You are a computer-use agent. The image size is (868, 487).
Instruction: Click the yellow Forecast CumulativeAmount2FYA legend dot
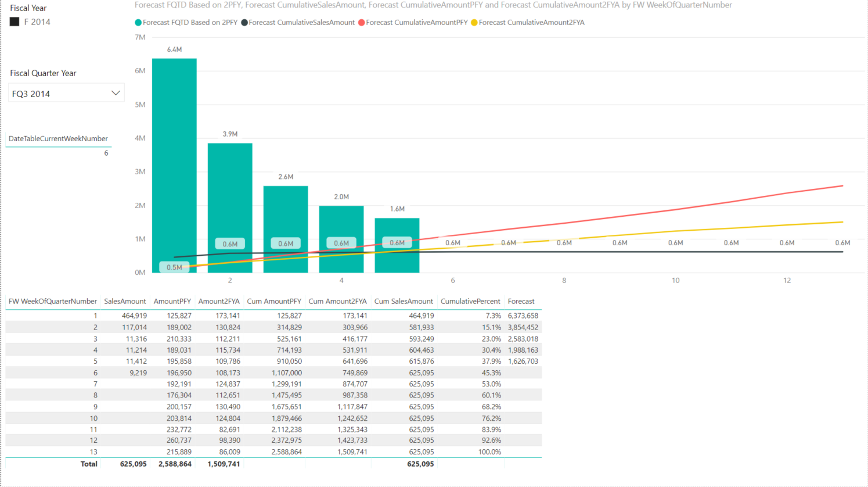click(474, 23)
